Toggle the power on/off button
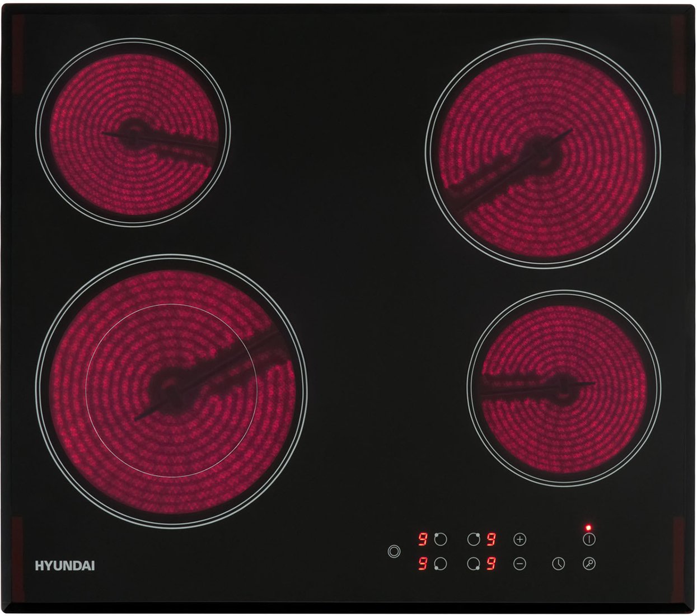The height and width of the screenshot is (616, 697). (x=588, y=540)
